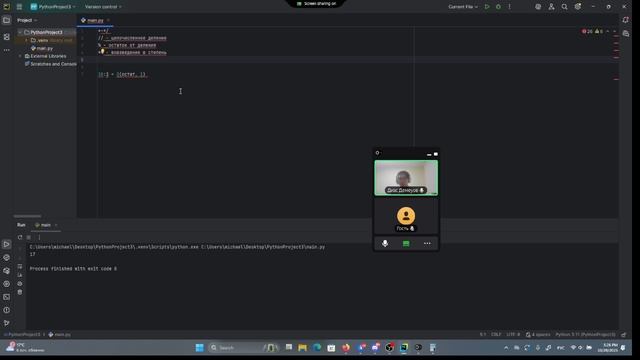This screenshot has width=640, height=360.
Task: Click the Windows taskbar Search box
Action: tap(243, 348)
